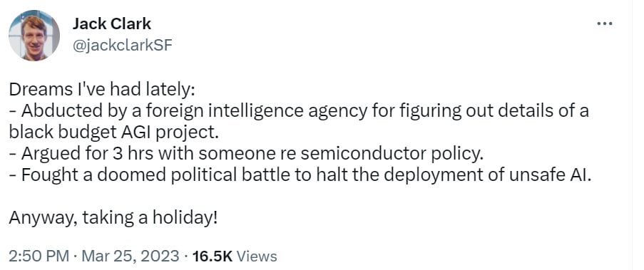
Task: Visit the @jackclarkSF handle link
Action: pyautogui.click(x=122, y=46)
